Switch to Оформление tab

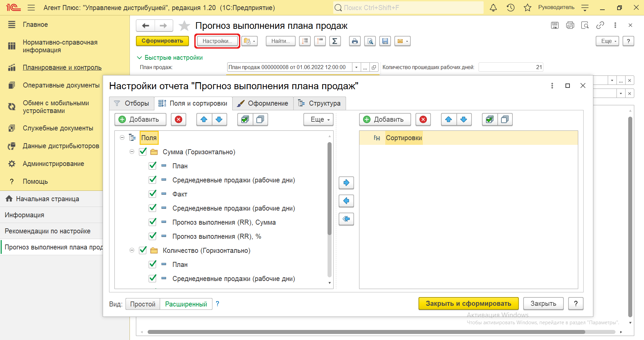coord(263,103)
